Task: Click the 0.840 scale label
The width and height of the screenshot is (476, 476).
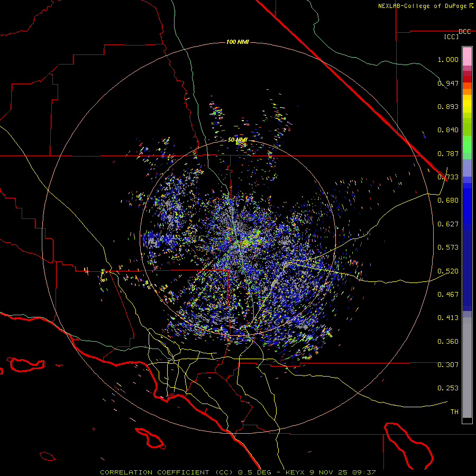Action: (x=448, y=130)
